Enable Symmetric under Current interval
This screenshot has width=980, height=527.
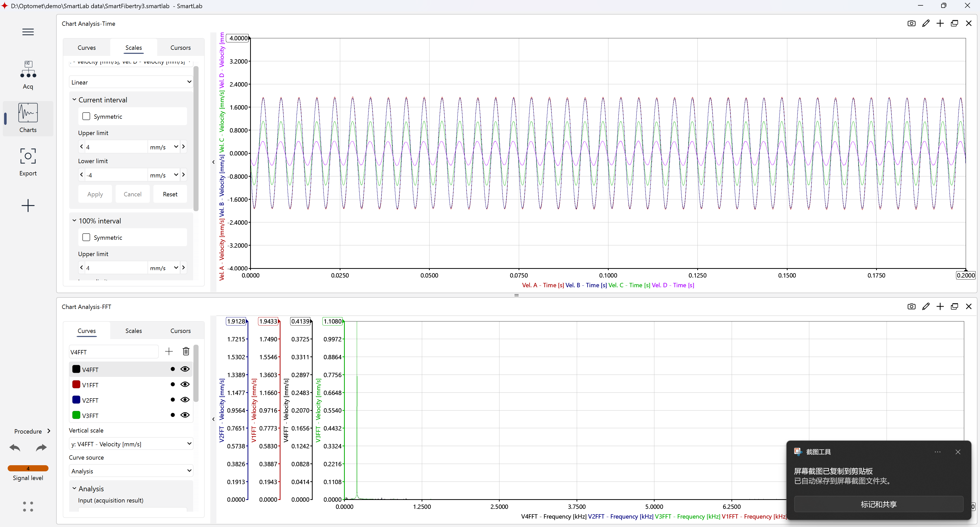(x=86, y=116)
